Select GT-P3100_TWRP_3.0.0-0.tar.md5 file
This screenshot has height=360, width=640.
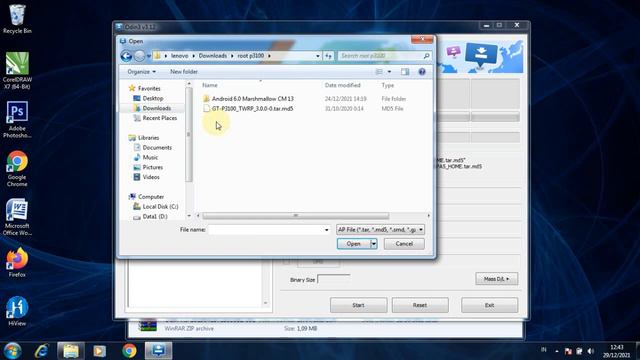(x=252, y=109)
